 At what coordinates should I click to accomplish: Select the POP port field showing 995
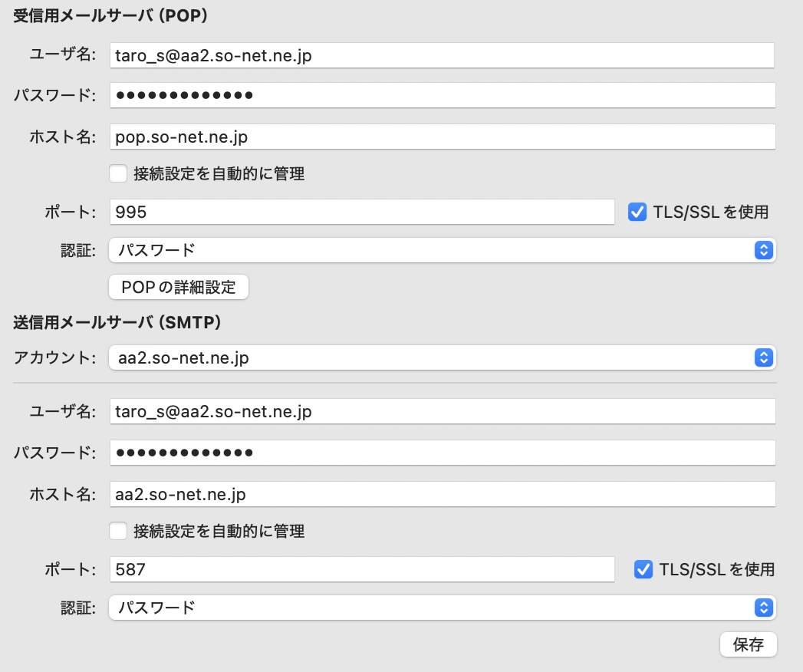point(362,212)
